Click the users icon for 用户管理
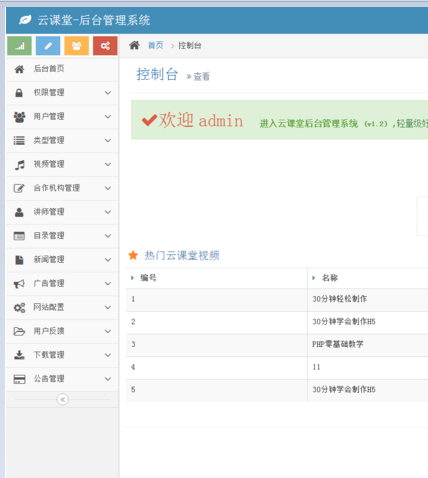 pos(19,117)
